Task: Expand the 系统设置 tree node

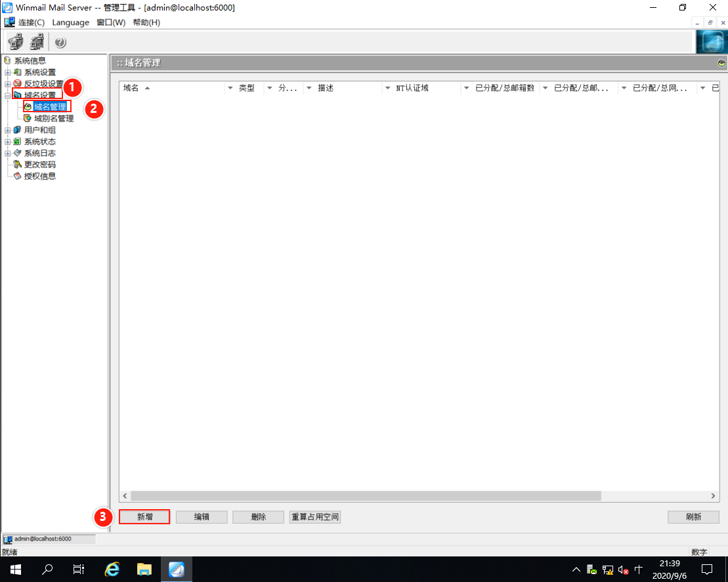Action: (7, 72)
